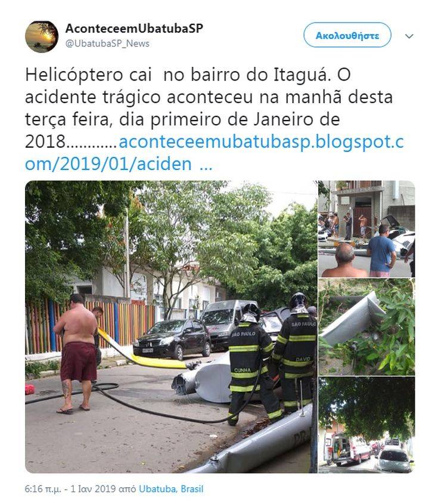Click the date 1 Ιαν 2019
438x504 pixels.
pos(93,489)
